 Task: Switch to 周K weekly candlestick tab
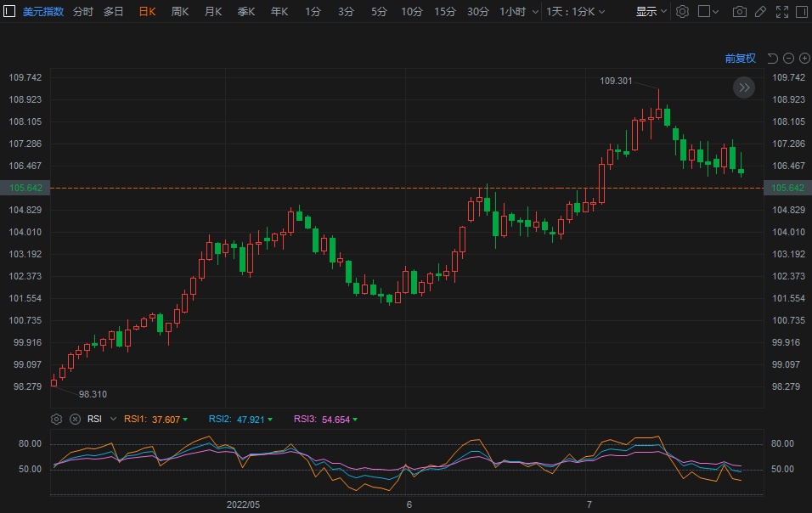point(180,12)
